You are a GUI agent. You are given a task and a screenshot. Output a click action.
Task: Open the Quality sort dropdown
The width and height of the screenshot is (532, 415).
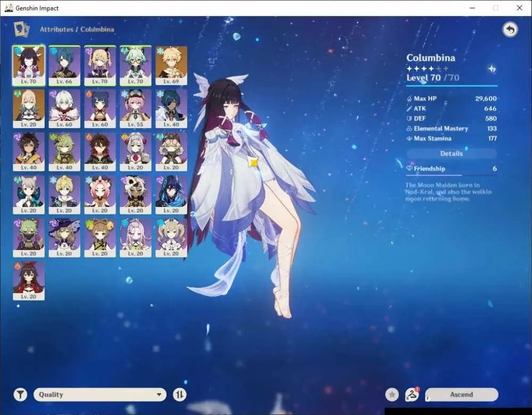[x=100, y=395]
